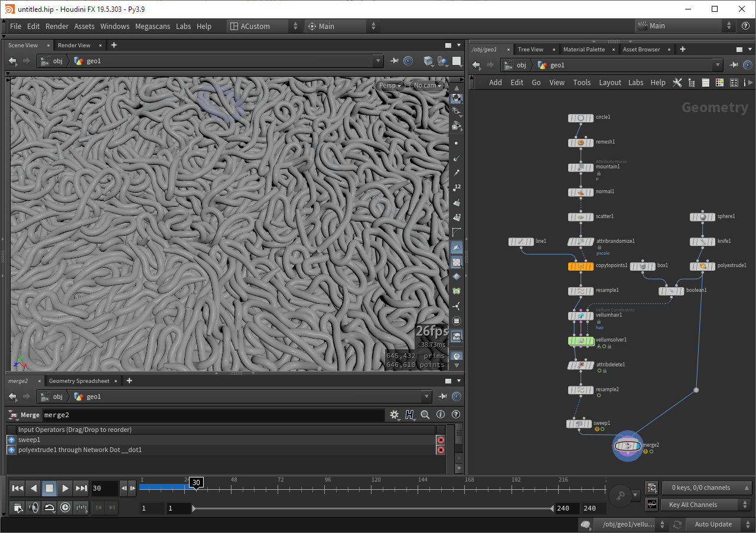Select the copytopoints1 node
This screenshot has width=756, height=533.
[x=581, y=266]
